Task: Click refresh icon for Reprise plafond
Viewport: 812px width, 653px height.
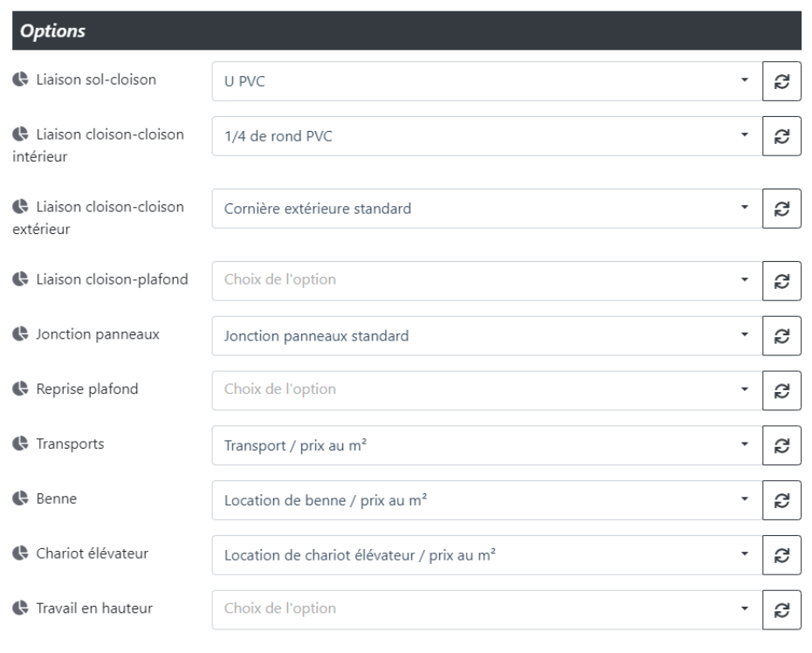Action: (x=781, y=390)
